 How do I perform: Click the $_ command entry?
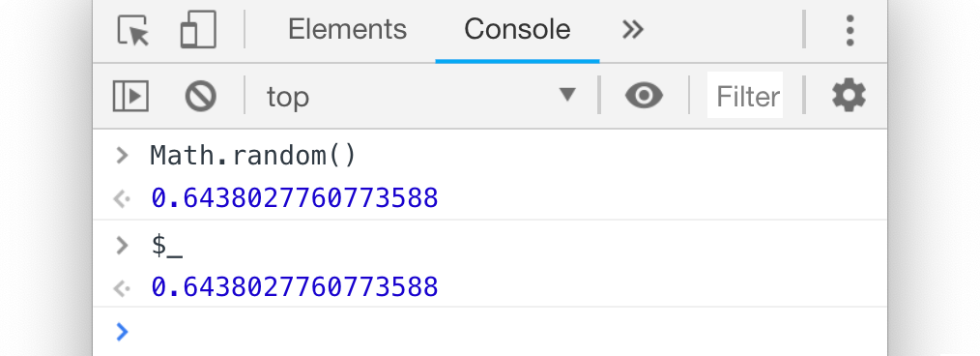pyautogui.click(x=166, y=246)
